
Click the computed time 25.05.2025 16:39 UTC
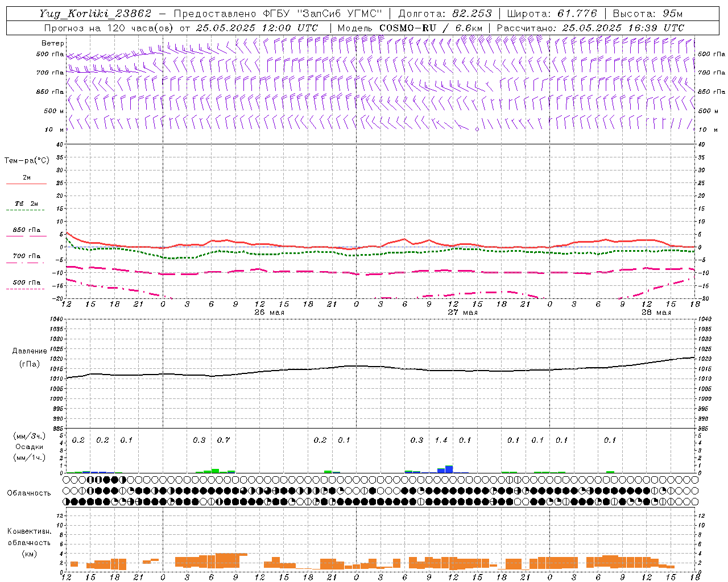(x=623, y=28)
